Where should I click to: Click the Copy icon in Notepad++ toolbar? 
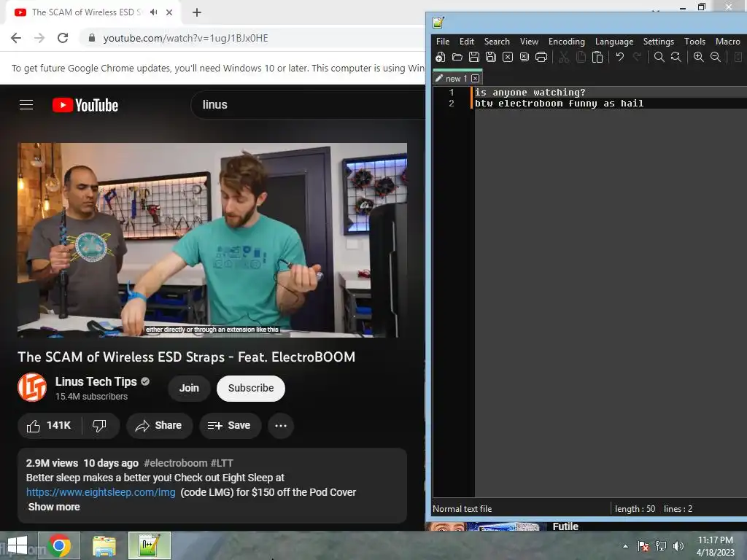coord(580,57)
